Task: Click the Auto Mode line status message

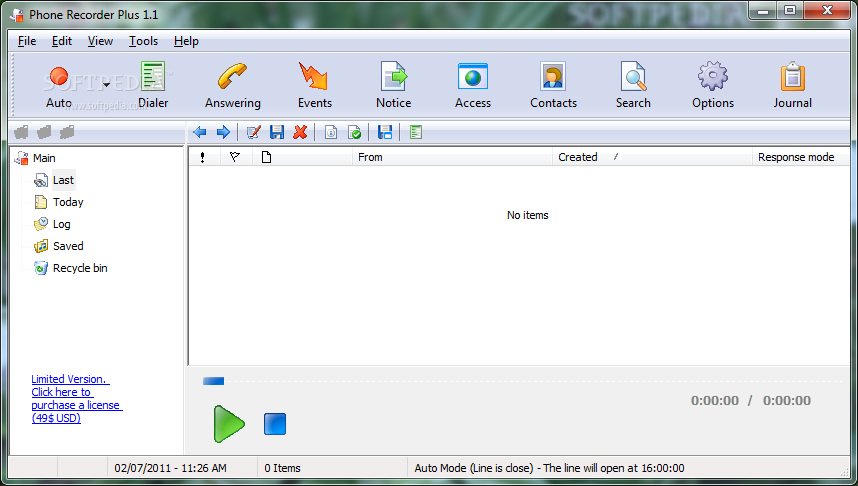Action: (549, 468)
